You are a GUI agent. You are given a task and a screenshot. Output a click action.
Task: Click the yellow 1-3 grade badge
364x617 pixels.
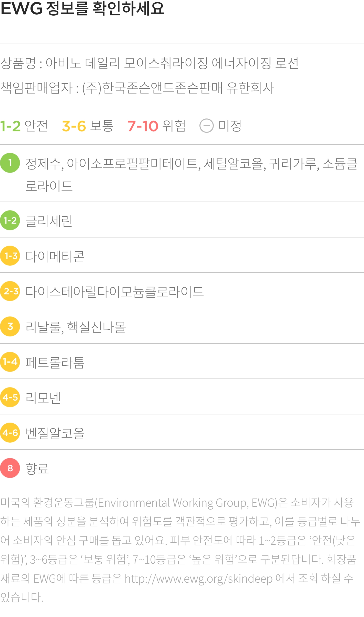10,256
